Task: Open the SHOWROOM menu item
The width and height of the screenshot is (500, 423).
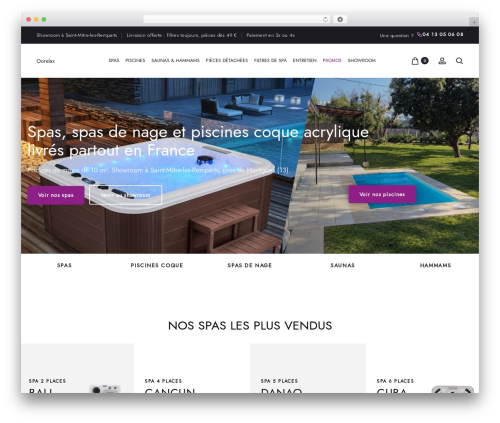Action: (362, 60)
